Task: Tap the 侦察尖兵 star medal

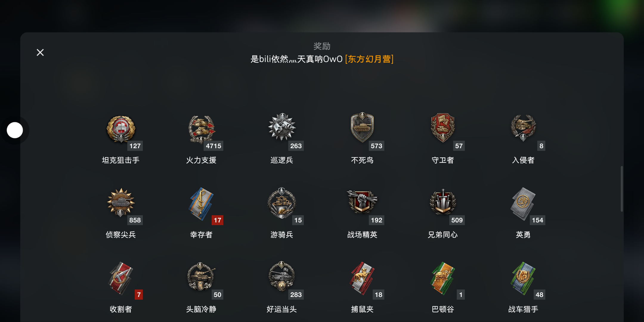Action: [x=121, y=202]
